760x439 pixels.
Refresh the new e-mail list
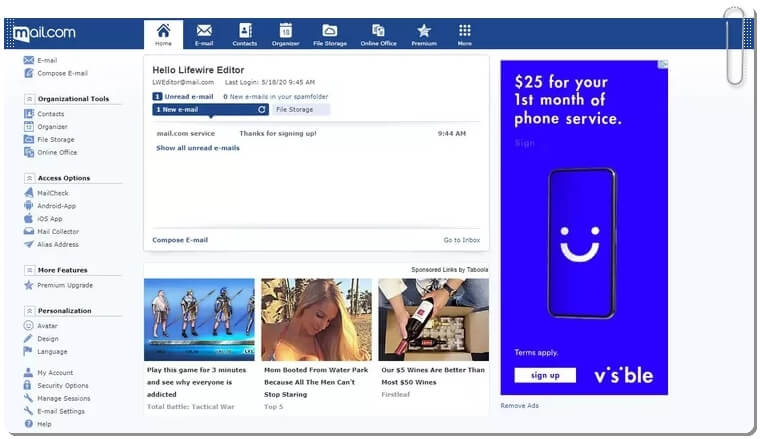click(262, 110)
